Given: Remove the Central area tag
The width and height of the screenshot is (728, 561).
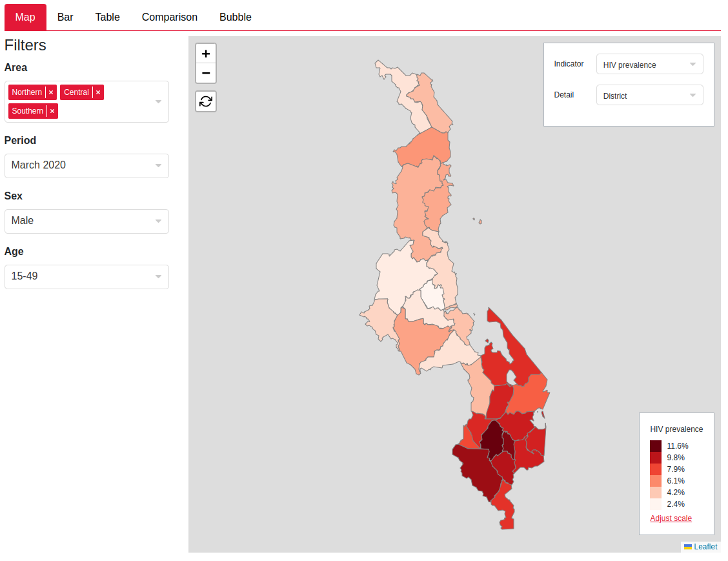Looking at the screenshot, I should [x=98, y=92].
